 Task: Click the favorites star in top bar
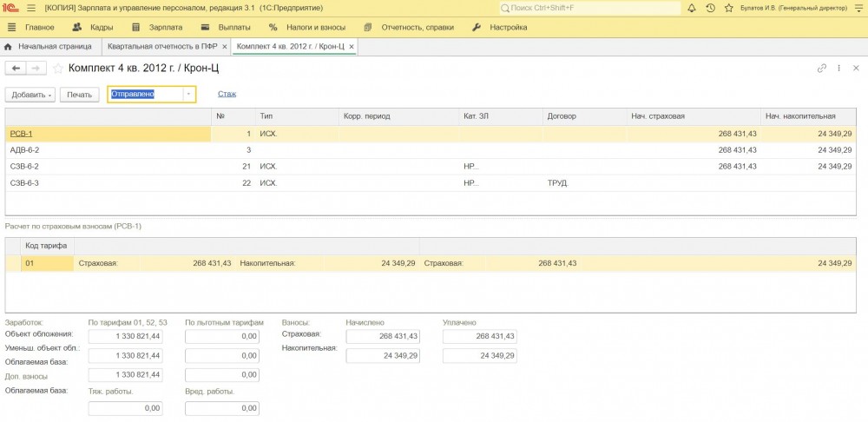[x=731, y=8]
